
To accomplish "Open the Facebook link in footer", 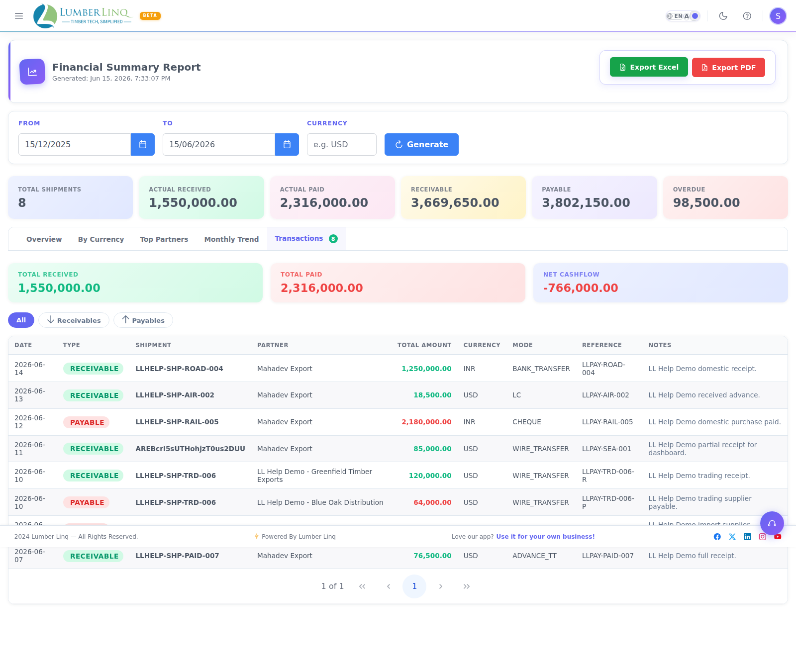I will coord(717,537).
